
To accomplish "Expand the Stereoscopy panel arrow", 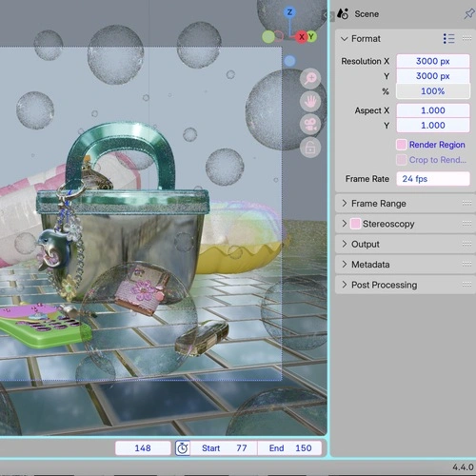I will tap(345, 224).
